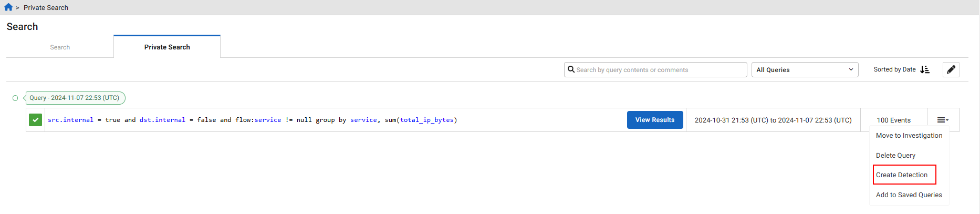980x214 pixels.
Task: Choose Move to Investigation
Action: click(909, 136)
